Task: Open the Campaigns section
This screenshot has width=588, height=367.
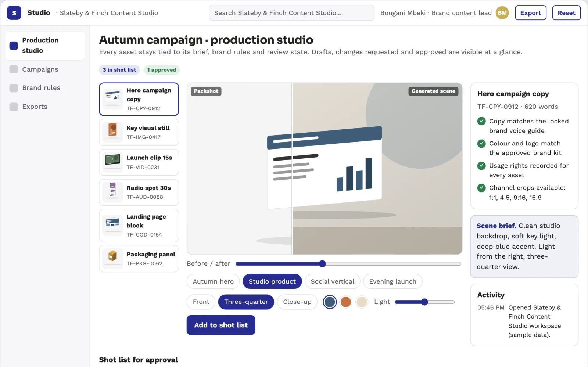Action: (x=45, y=69)
